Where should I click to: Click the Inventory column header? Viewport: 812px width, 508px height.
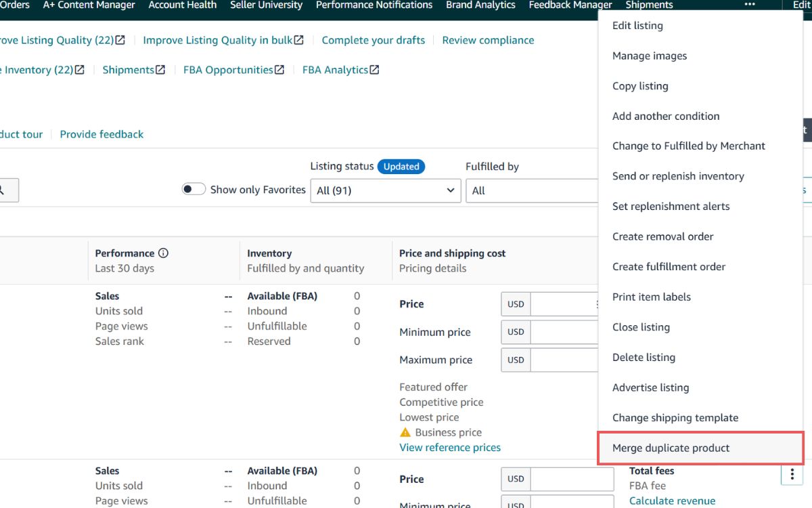coord(269,253)
